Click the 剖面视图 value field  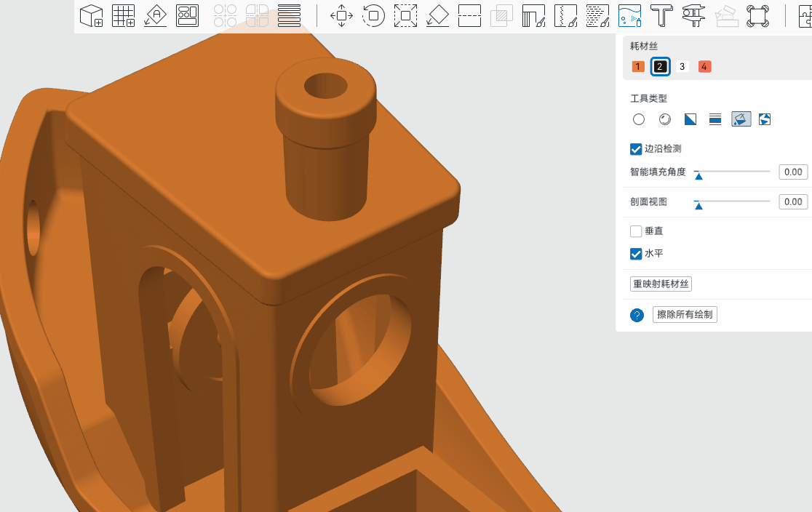tap(793, 202)
